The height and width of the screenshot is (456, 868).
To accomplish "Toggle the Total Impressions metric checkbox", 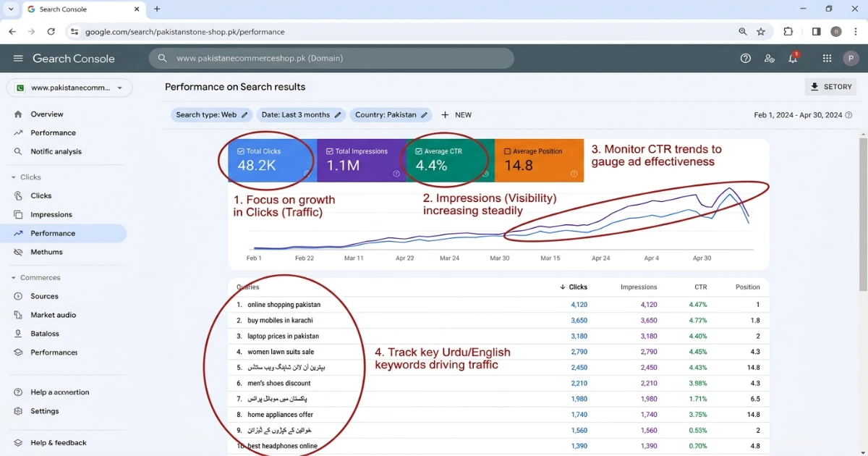I will pyautogui.click(x=330, y=151).
